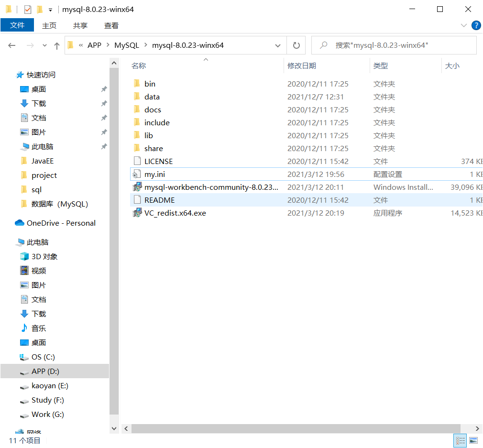Open 3D 对象 in sidebar
Image resolution: width=483 pixels, height=448 pixels.
coord(44,257)
